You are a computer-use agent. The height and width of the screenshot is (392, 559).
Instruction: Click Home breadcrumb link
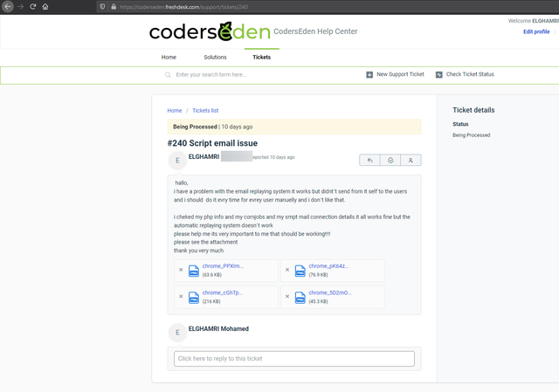pos(175,111)
